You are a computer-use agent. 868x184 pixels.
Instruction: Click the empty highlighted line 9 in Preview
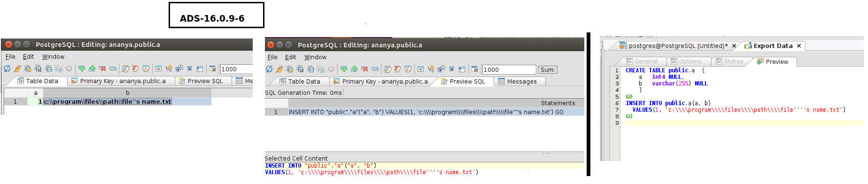click(744, 123)
